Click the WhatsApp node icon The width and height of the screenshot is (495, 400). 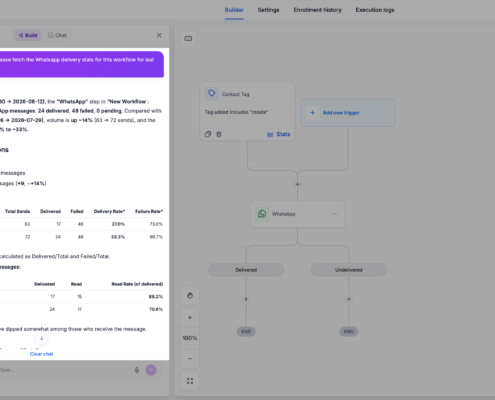pyautogui.click(x=262, y=214)
